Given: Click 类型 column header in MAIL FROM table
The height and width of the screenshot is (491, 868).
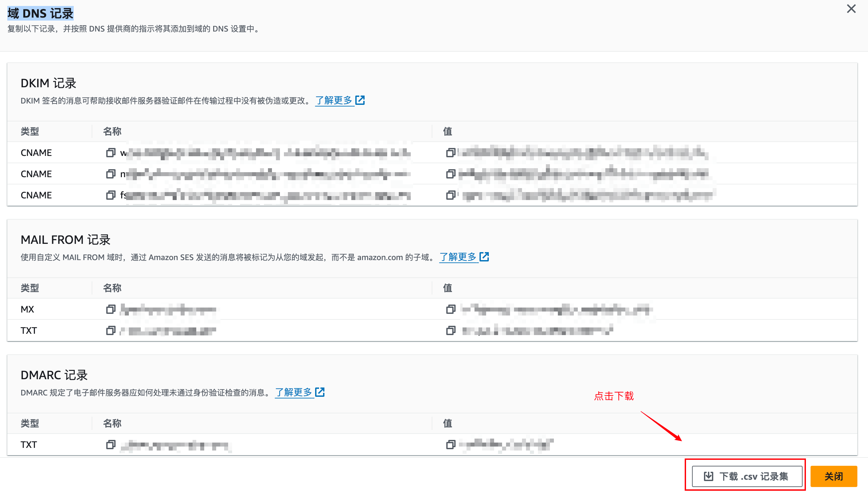Looking at the screenshot, I should click(30, 288).
